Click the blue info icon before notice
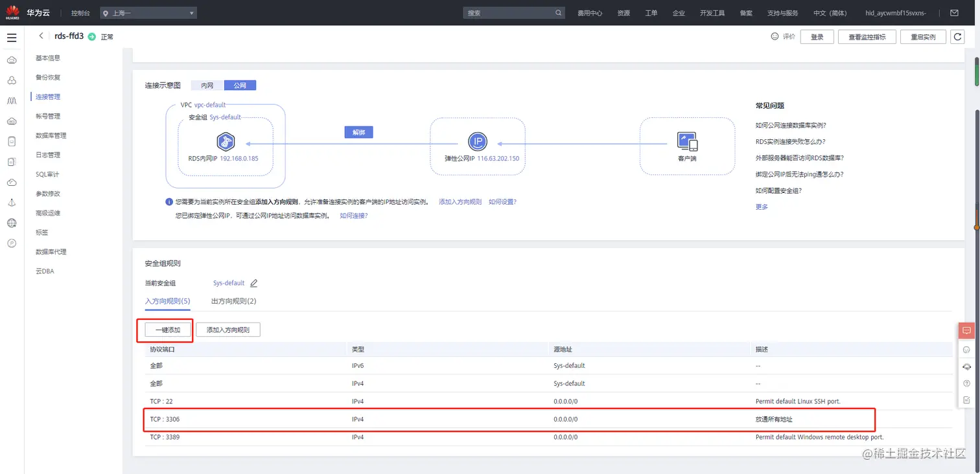 pyautogui.click(x=169, y=202)
